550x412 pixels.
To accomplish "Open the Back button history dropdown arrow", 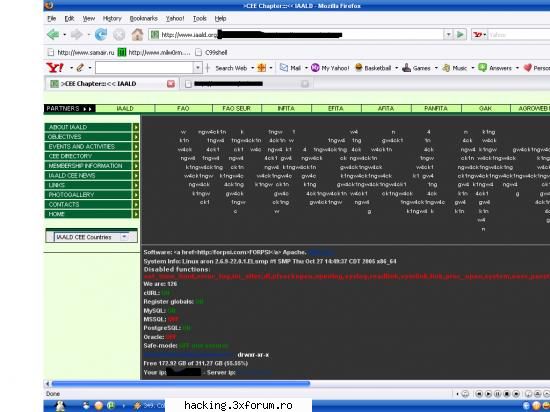I will click(x=65, y=35).
